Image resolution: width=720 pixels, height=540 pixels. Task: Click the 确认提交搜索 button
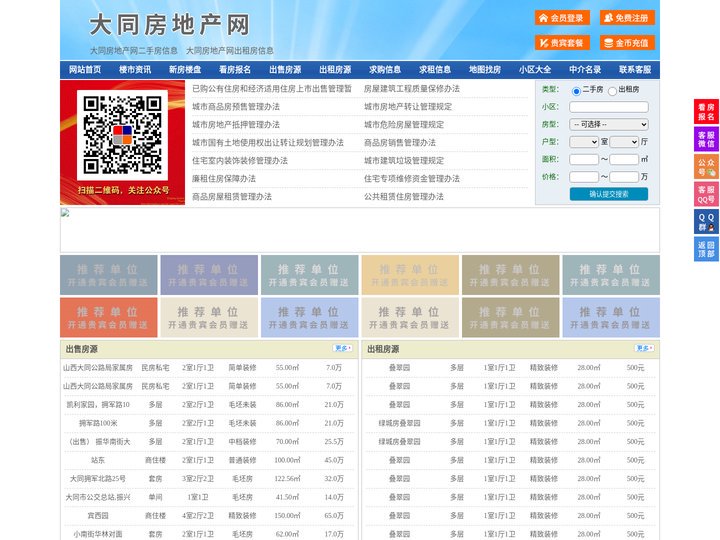tap(609, 194)
